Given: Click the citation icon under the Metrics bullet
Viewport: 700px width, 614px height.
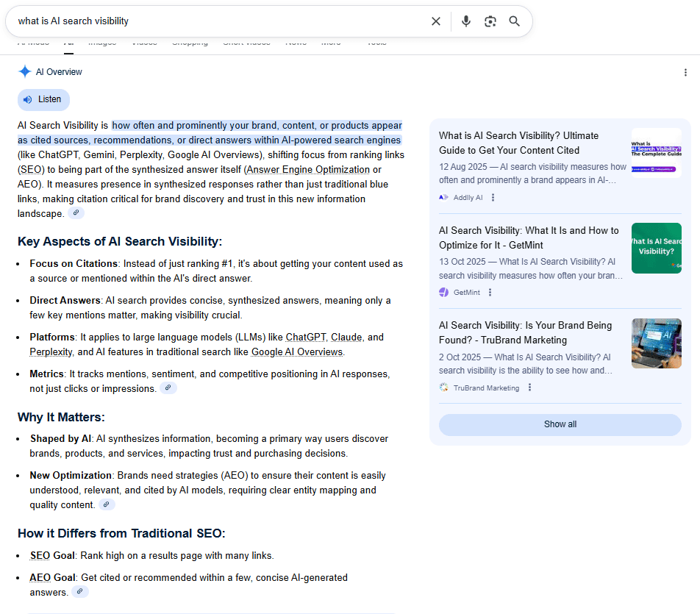Looking at the screenshot, I should click(x=168, y=388).
